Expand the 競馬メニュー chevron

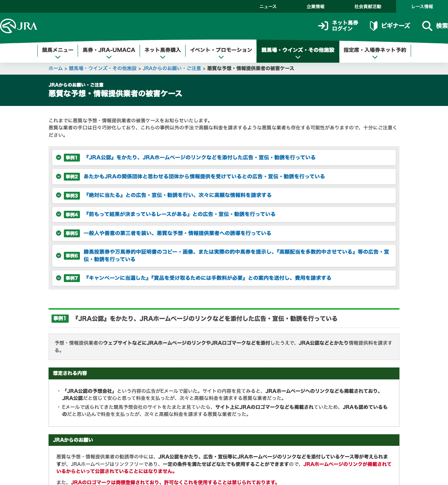point(57,57)
